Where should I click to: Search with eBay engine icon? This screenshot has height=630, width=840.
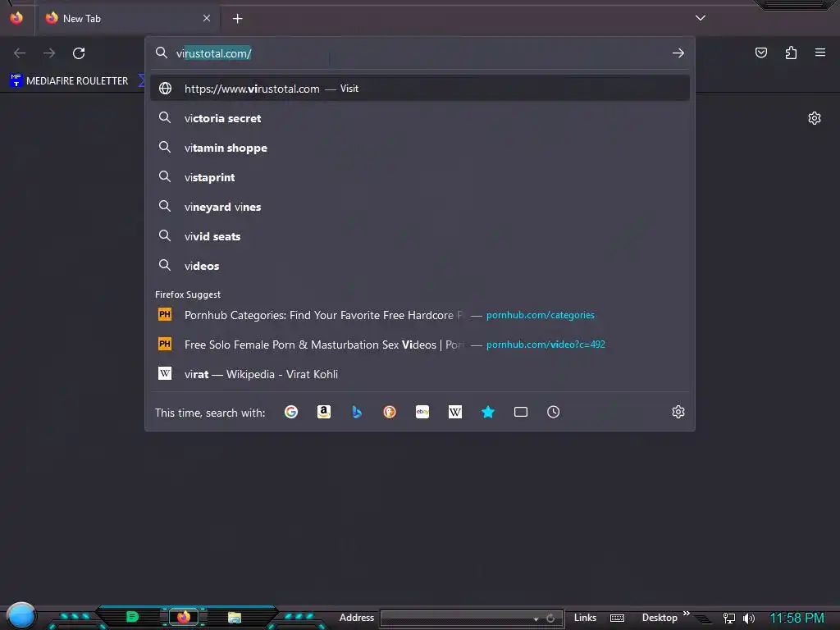(x=422, y=412)
